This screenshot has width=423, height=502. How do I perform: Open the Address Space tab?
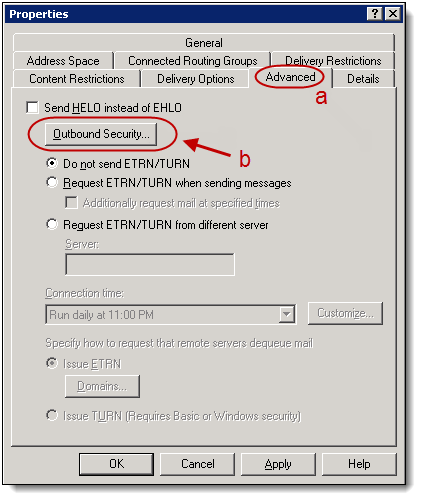click(63, 61)
